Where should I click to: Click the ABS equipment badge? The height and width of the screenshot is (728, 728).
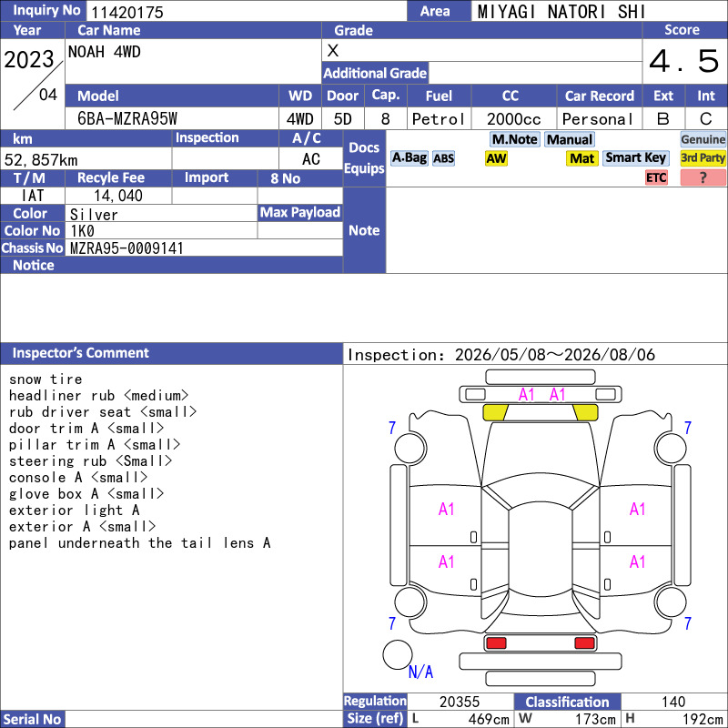(443, 158)
